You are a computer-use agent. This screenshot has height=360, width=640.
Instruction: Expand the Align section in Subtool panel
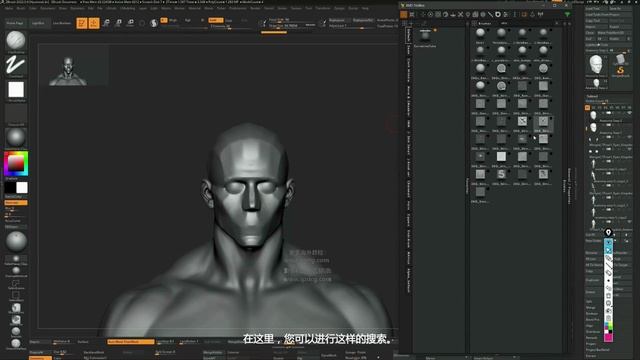coord(589,326)
